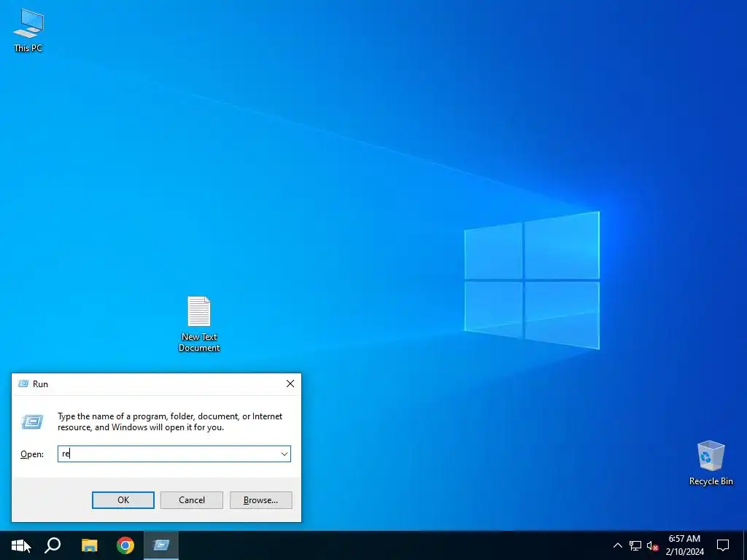Image resolution: width=747 pixels, height=560 pixels.
Task: Launch File Explorer from the taskbar
Action: pyautogui.click(x=89, y=545)
